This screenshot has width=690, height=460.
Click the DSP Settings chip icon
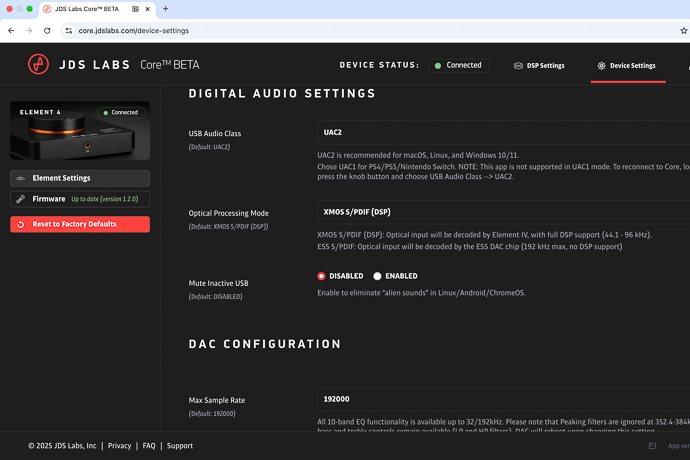point(518,66)
